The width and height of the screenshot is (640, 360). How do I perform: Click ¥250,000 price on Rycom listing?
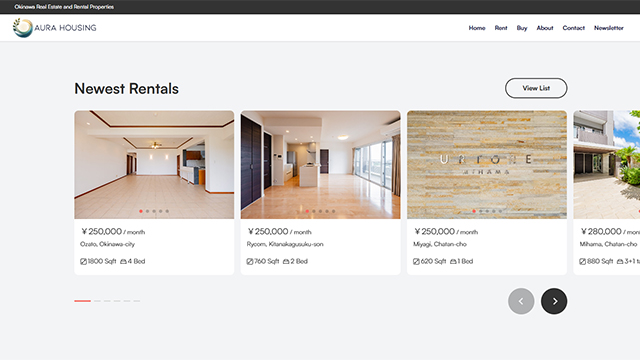pyautogui.click(x=268, y=231)
